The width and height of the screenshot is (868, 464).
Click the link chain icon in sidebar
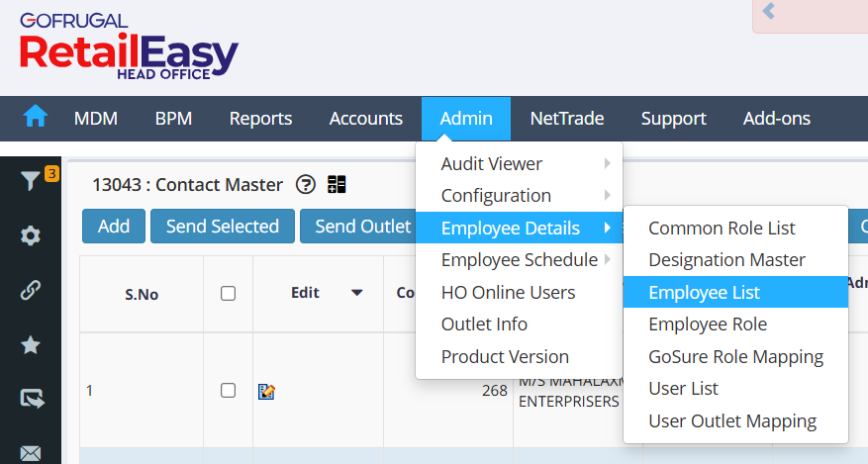31,290
